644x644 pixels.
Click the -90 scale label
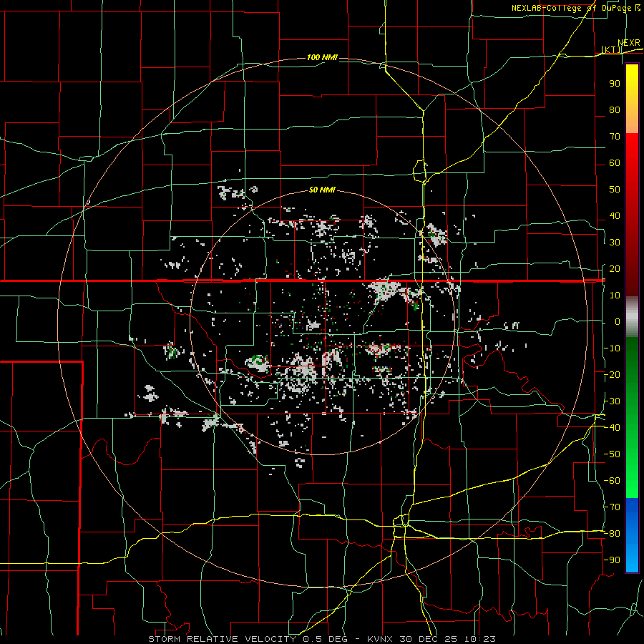pyautogui.click(x=612, y=560)
